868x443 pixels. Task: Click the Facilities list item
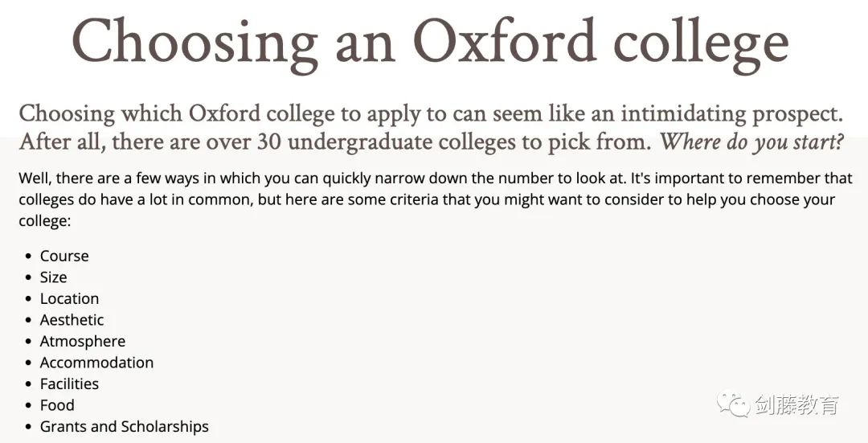69,384
